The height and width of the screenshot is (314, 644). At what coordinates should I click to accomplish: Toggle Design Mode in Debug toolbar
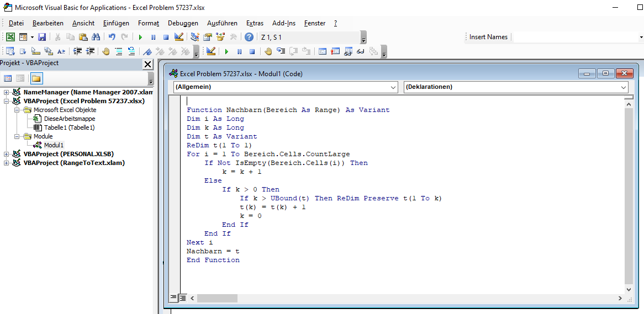click(x=211, y=52)
